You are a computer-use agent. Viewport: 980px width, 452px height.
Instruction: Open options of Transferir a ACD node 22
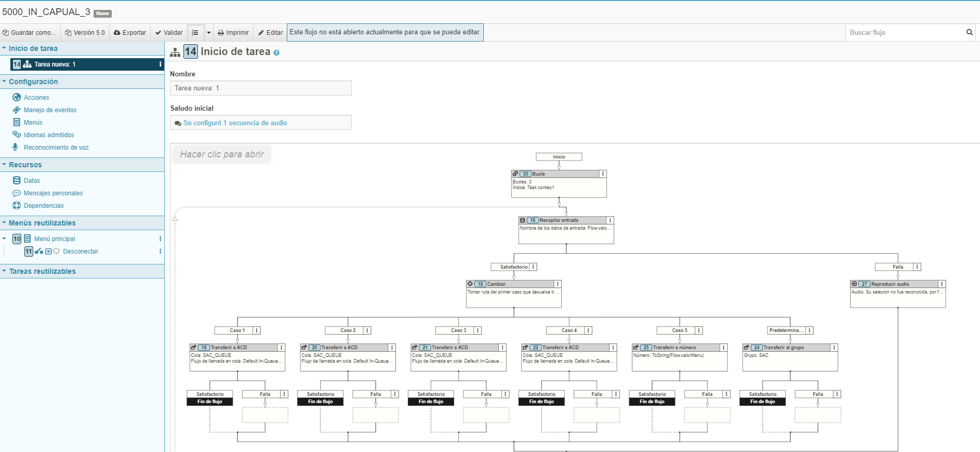(613, 348)
